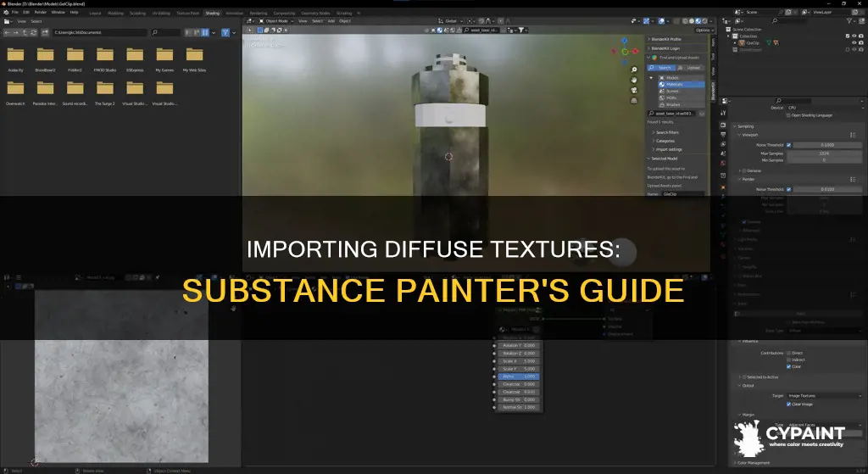Select material preview shading mode
This screenshot has width=868, height=474.
point(698,21)
